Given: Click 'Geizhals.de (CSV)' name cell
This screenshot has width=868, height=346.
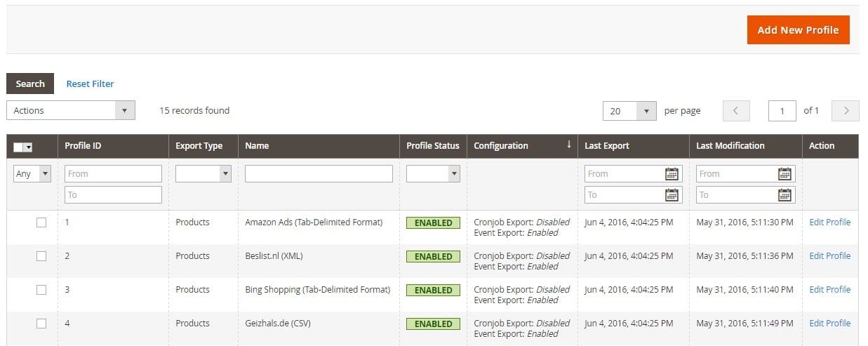Looking at the screenshot, I should tap(278, 323).
